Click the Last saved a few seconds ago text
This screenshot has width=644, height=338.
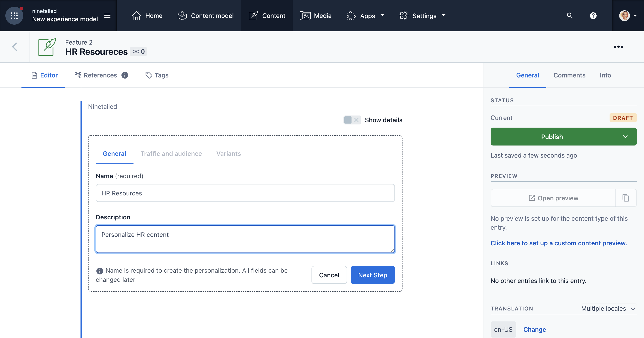534,155
